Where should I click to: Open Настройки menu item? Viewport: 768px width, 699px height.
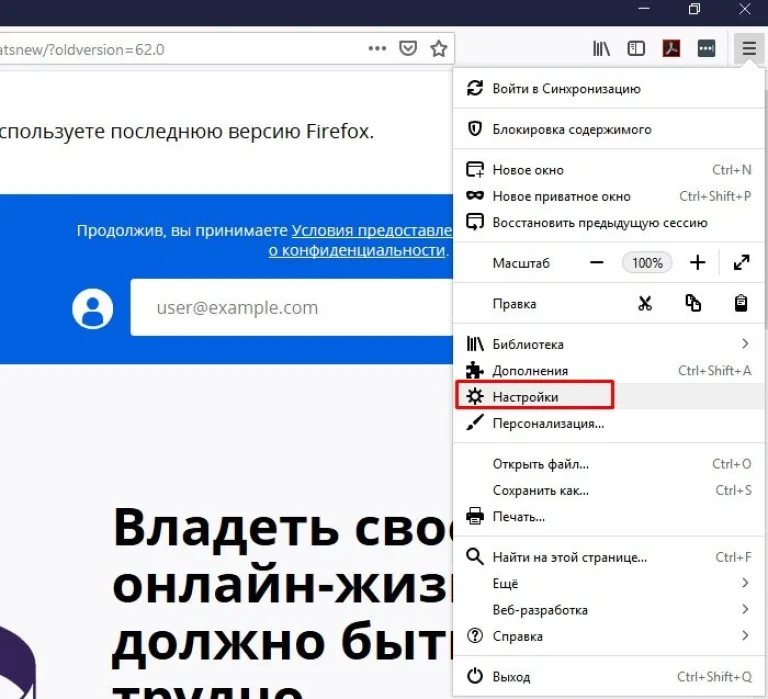click(x=608, y=397)
